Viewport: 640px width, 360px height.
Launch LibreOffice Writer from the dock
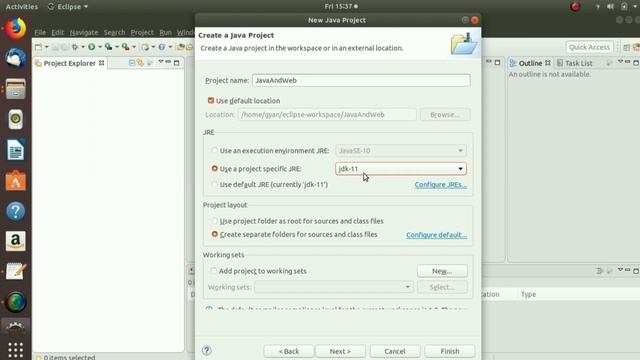(x=16, y=150)
